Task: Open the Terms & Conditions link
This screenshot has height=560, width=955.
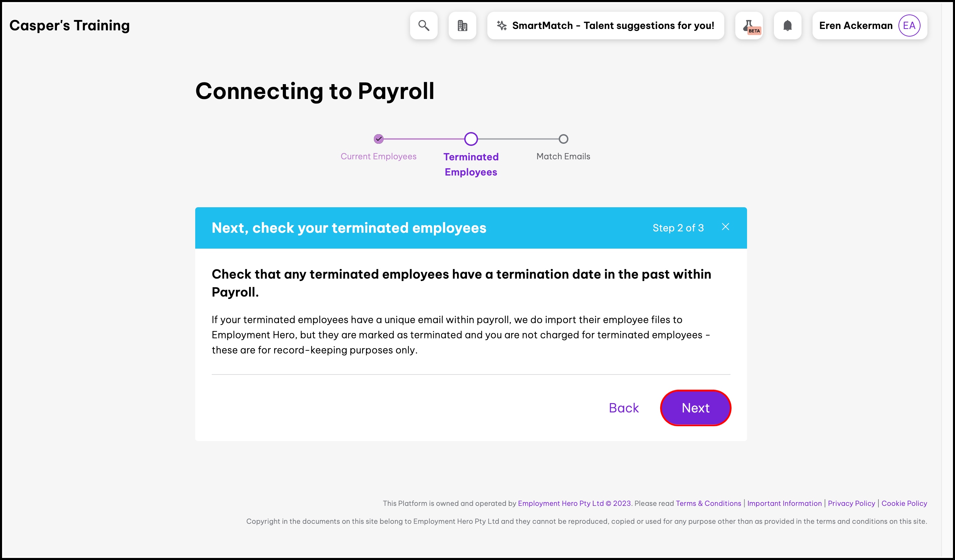Action: 708,503
